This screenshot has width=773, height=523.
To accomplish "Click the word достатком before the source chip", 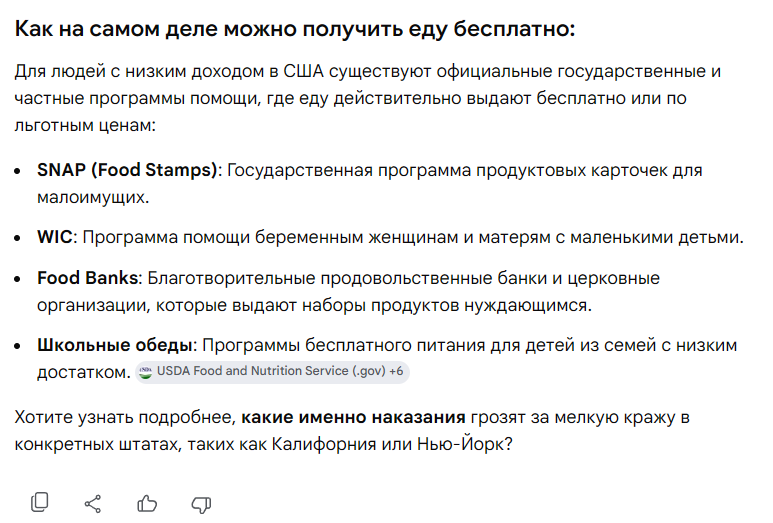I will pyautogui.click(x=82, y=373).
